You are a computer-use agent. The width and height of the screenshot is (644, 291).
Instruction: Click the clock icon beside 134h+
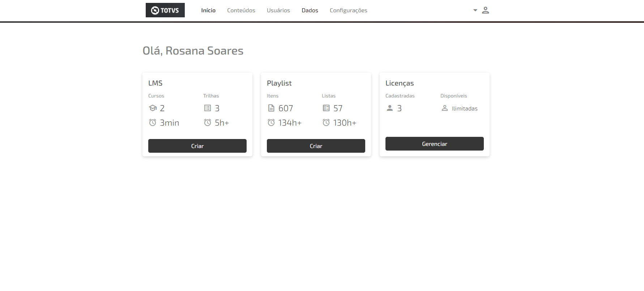(271, 122)
